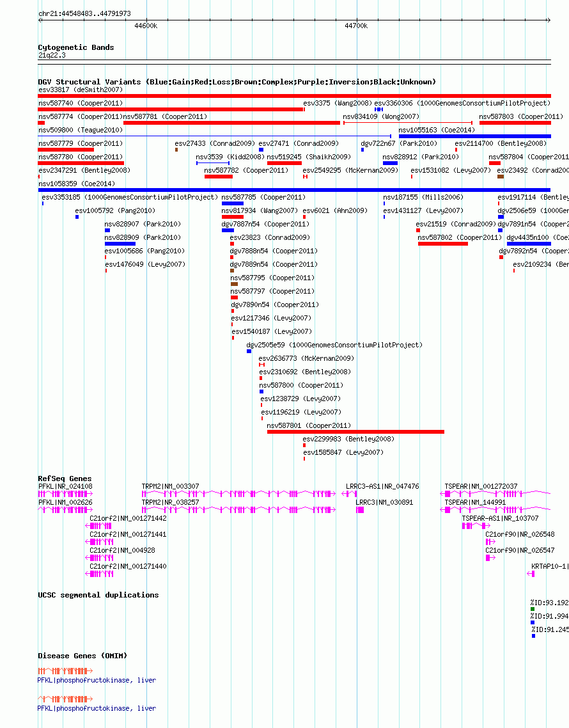Select gene TRPM2|NM_003307
This screenshot has width=569, height=728.
coord(238,494)
